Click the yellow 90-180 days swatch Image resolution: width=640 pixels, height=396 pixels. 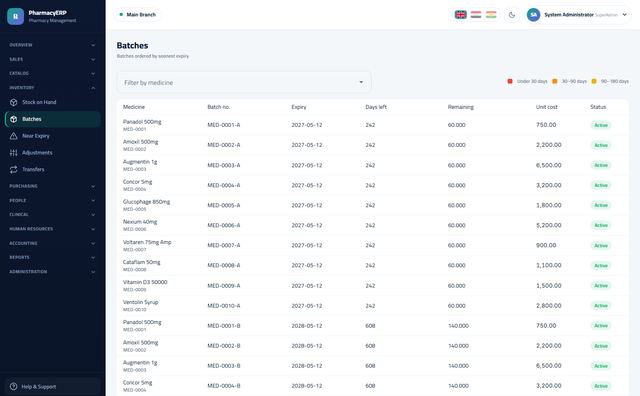tap(594, 81)
